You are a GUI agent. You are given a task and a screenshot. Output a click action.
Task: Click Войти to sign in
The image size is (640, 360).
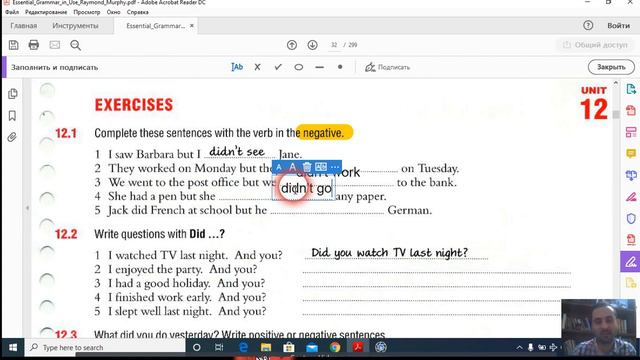(618, 26)
